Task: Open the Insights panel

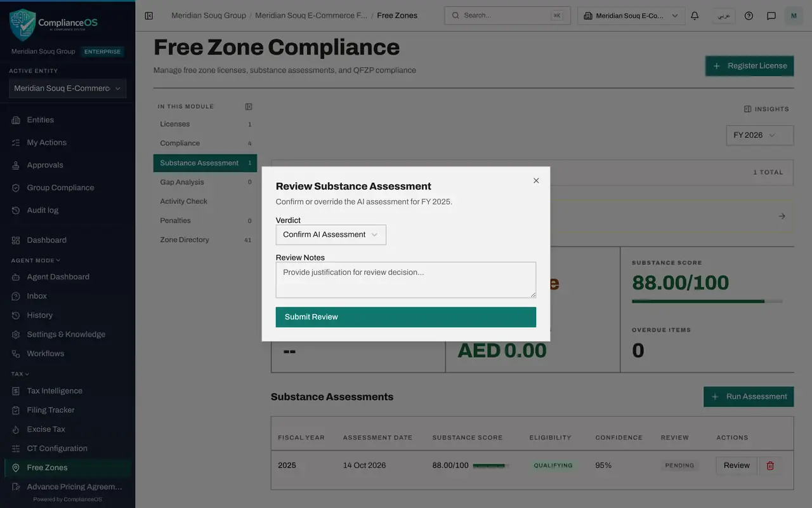Action: [x=766, y=109]
